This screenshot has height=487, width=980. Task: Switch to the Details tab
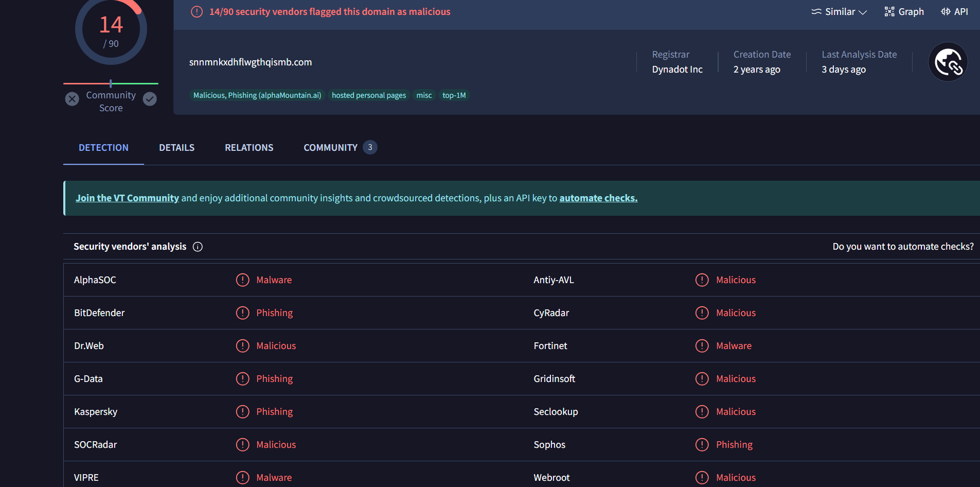pyautogui.click(x=176, y=148)
